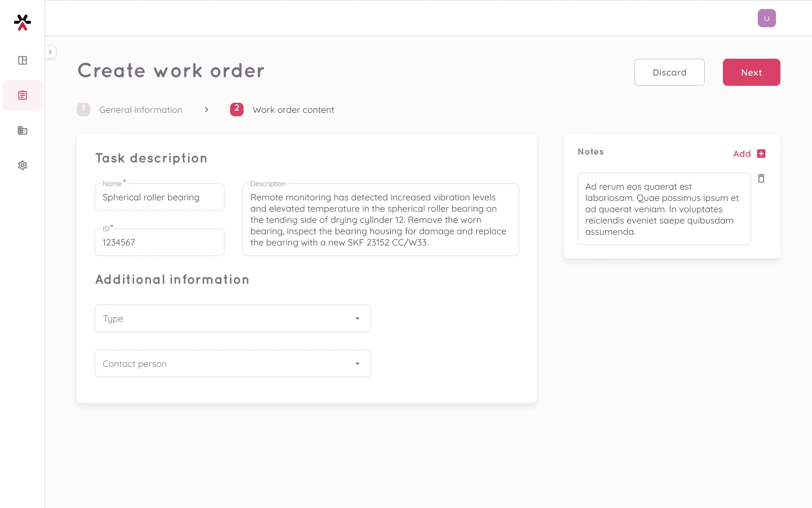This screenshot has width=812, height=508.
Task: Open the dashboard layout icon in sidebar
Action: 23,60
